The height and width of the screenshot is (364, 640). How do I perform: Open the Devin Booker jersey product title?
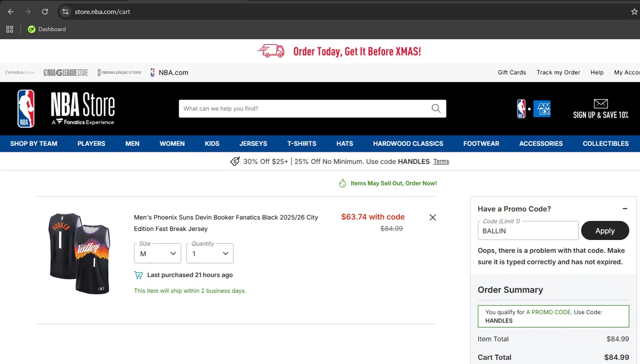[226, 223]
